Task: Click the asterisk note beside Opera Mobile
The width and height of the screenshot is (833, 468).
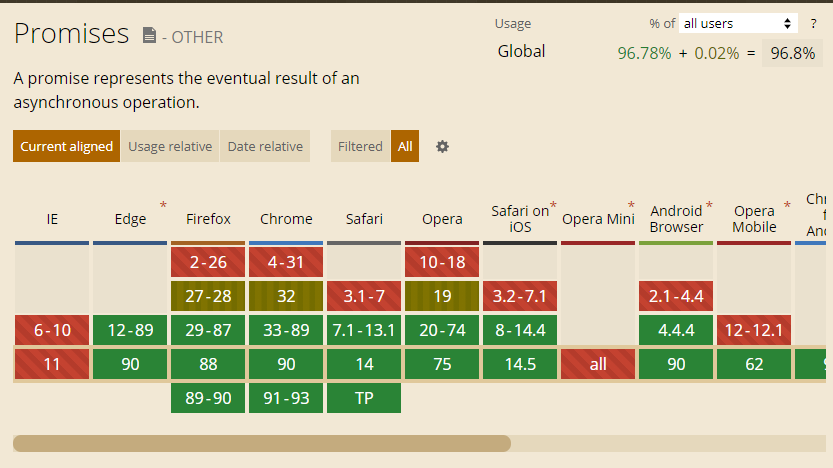Action: click(x=787, y=205)
